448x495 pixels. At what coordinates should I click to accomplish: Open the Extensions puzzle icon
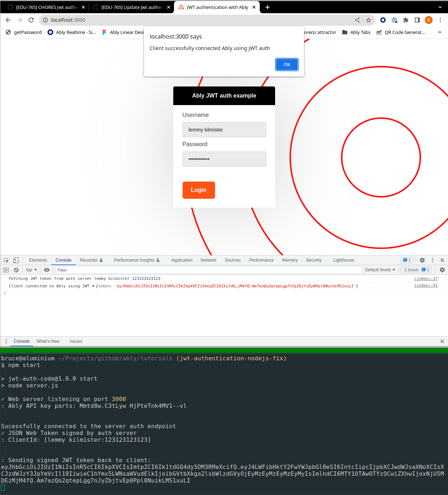click(x=406, y=20)
